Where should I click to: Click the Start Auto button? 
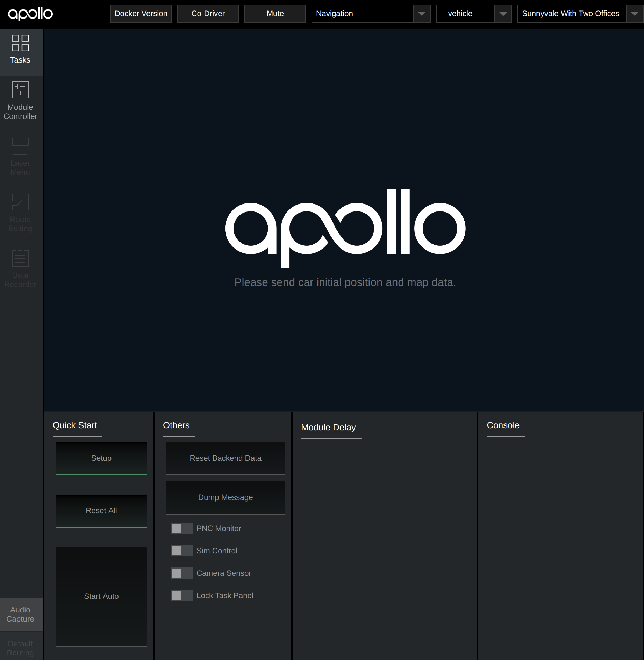point(101,596)
